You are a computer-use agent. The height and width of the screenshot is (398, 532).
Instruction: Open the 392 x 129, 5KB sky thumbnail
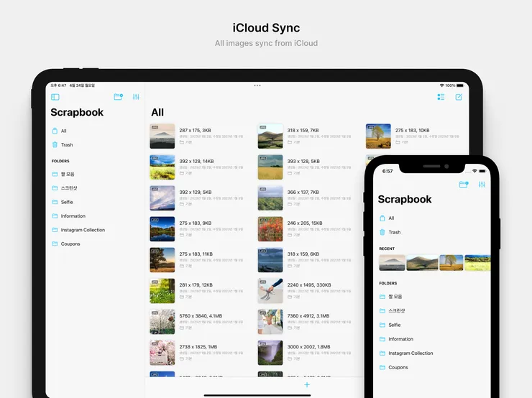click(x=162, y=198)
